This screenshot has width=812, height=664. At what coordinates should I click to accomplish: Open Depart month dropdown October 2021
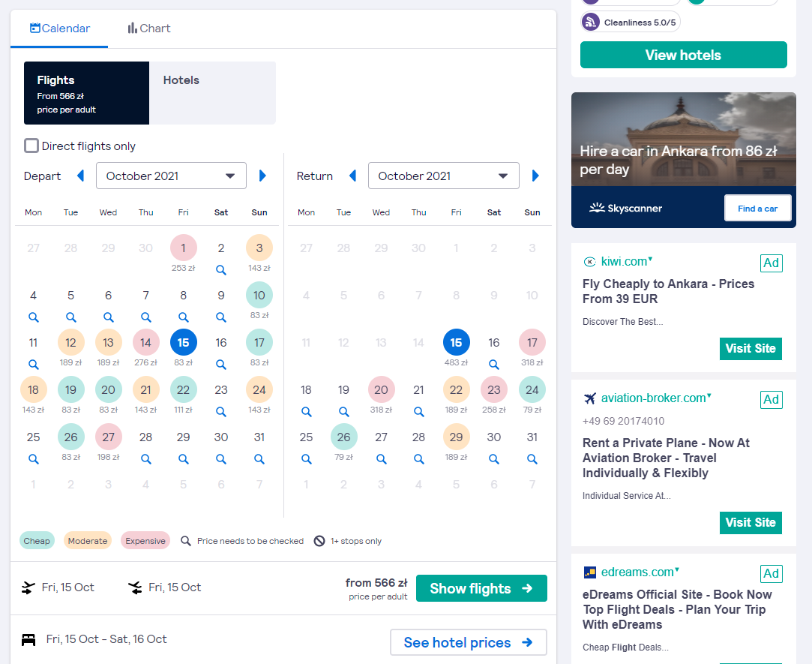171,176
